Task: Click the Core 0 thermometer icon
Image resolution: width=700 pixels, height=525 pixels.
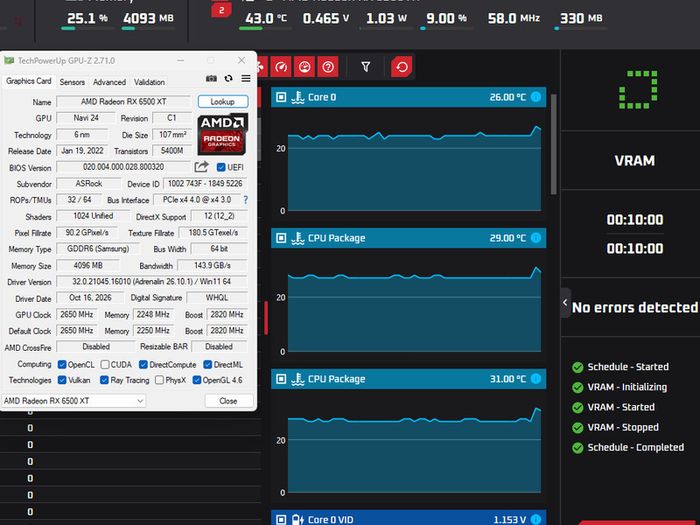Action: click(298, 97)
